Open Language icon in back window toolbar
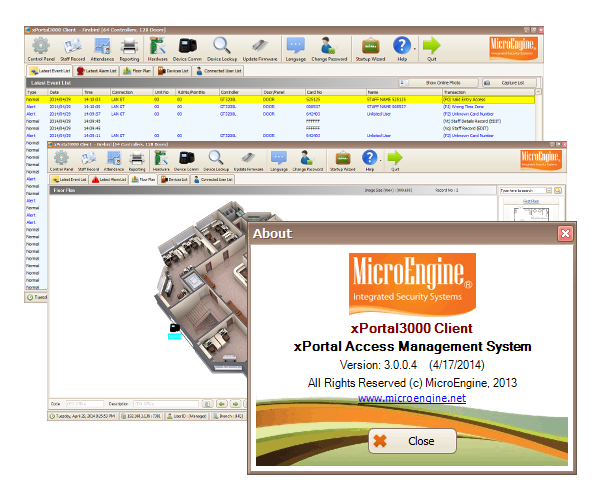The height and width of the screenshot is (500, 600). coord(295,49)
